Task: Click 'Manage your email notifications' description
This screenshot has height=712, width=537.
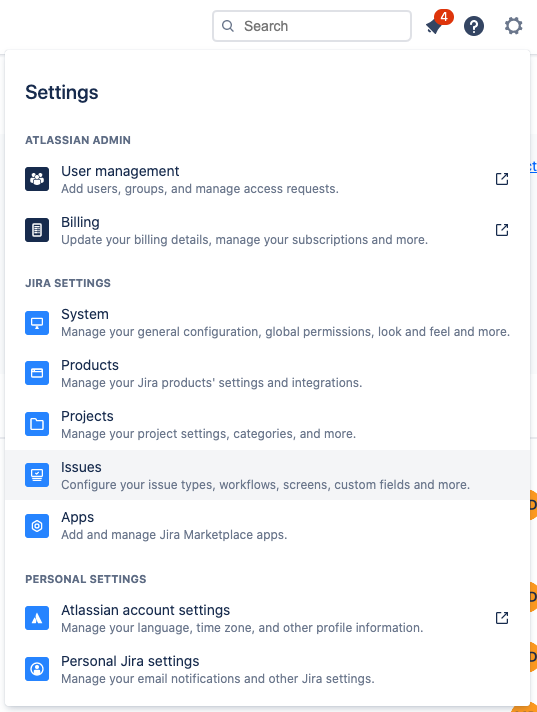Action: [218, 679]
